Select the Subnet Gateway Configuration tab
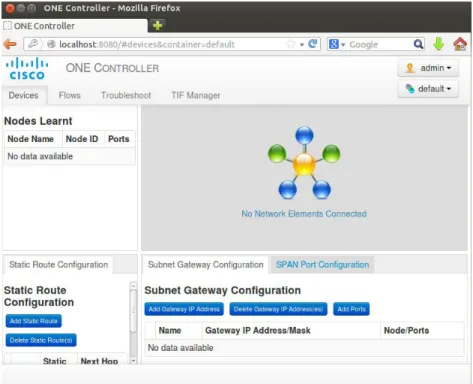Image resolution: width=473 pixels, height=384 pixels. point(205,265)
